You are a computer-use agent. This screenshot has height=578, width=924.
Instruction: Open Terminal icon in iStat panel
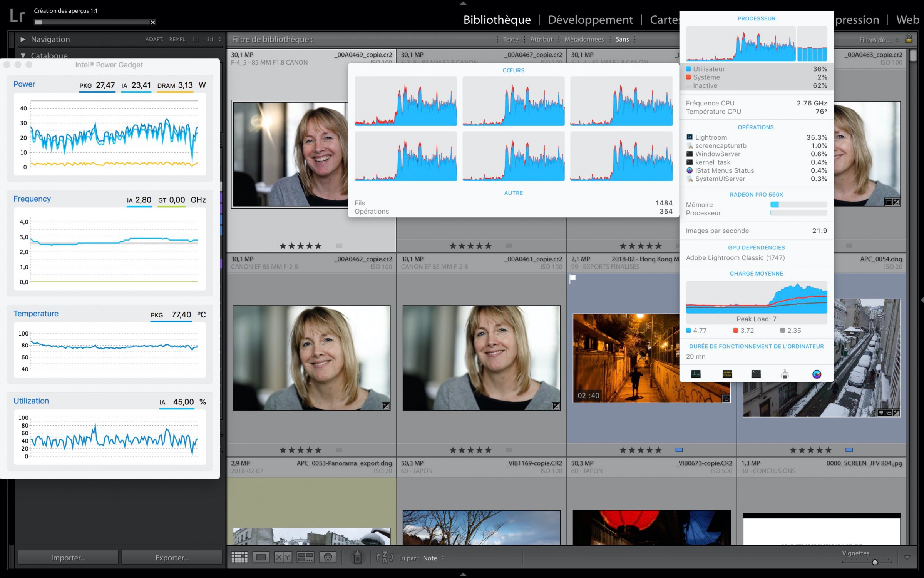coord(756,374)
